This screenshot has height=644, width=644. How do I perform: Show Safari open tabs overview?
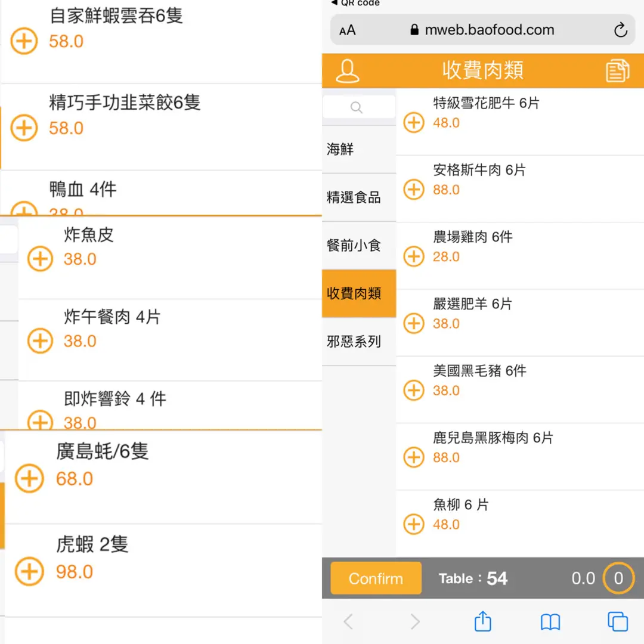point(618,622)
